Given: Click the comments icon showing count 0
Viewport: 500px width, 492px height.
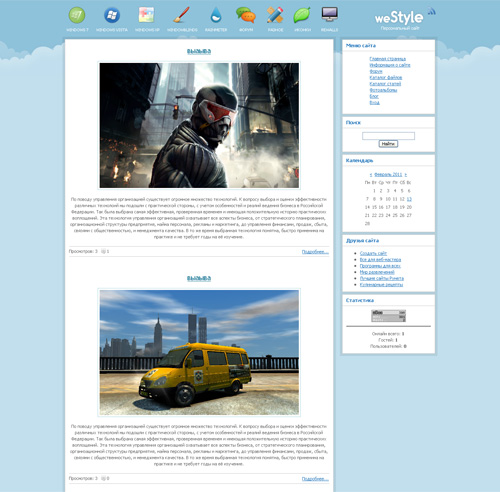Looking at the screenshot, I should [103, 478].
